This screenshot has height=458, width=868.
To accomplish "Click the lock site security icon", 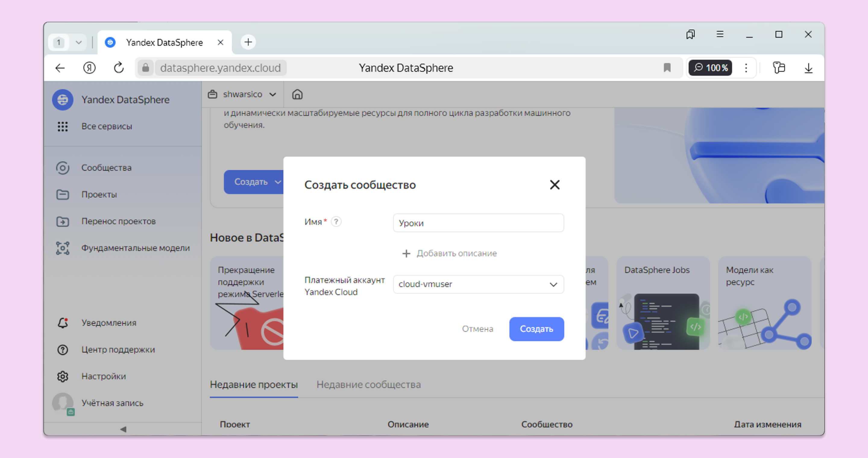I will (x=146, y=68).
